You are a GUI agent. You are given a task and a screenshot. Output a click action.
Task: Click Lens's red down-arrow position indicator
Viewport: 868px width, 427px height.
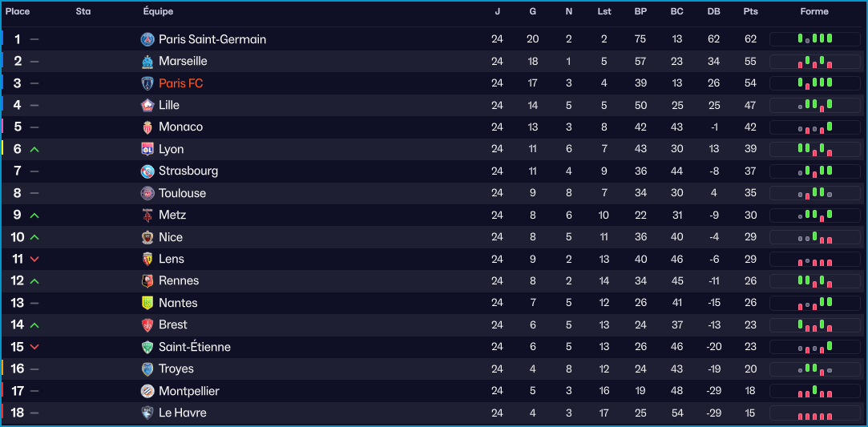point(34,260)
